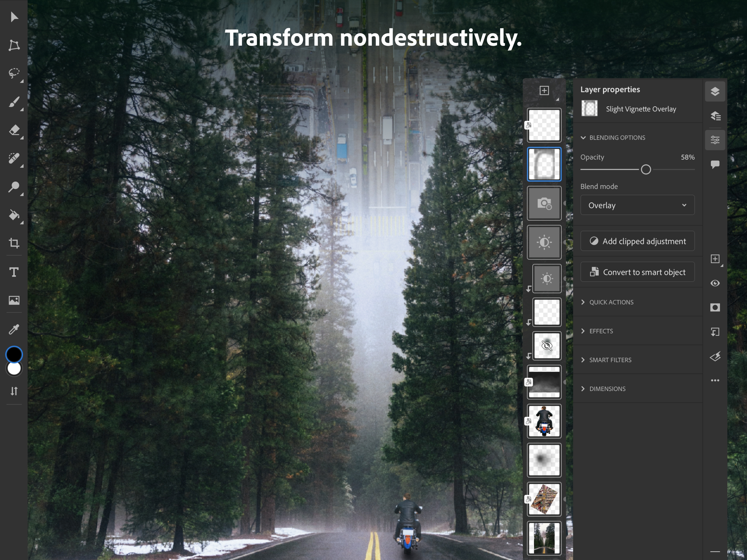Screen dimensions: 747x560
Task: Click Convert to smart object button
Action: click(x=638, y=272)
